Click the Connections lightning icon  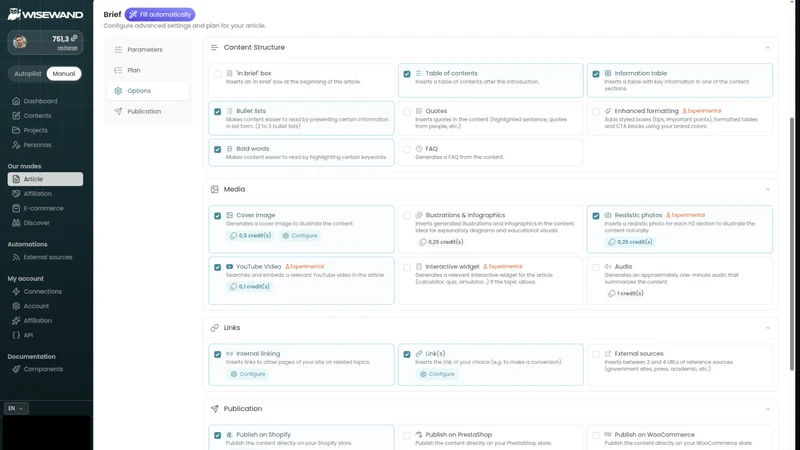tap(16, 291)
